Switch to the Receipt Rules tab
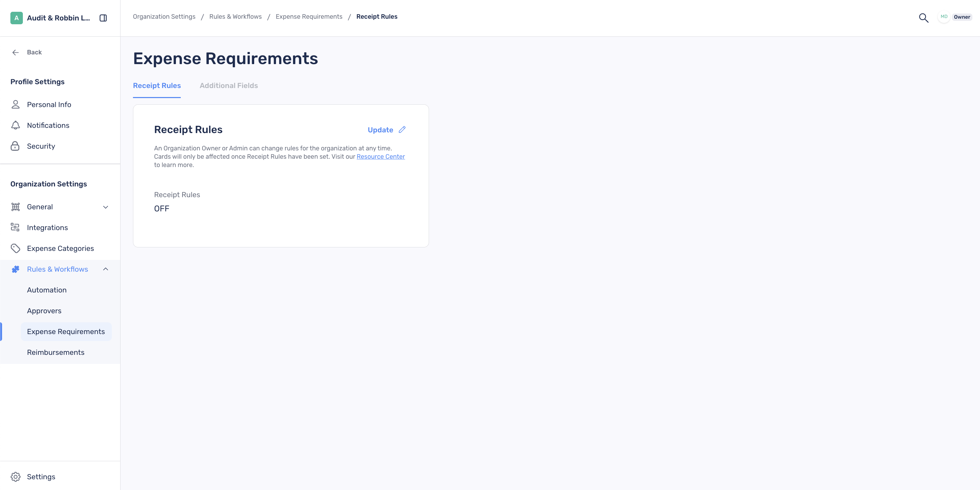The image size is (980, 490). pos(157,86)
